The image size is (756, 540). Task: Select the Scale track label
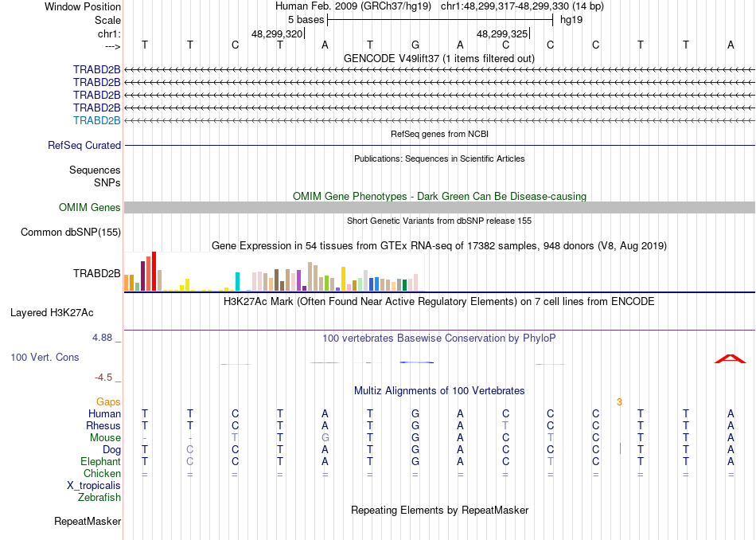[107, 20]
